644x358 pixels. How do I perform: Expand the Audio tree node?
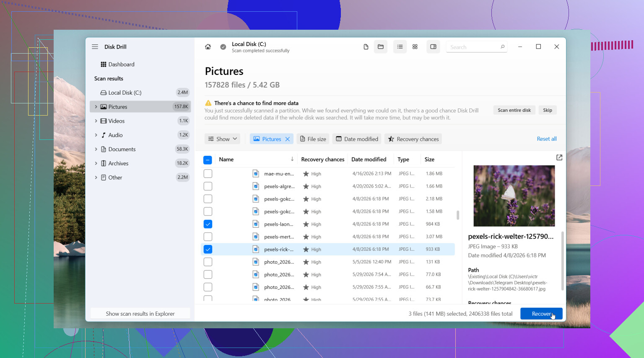(96, 135)
